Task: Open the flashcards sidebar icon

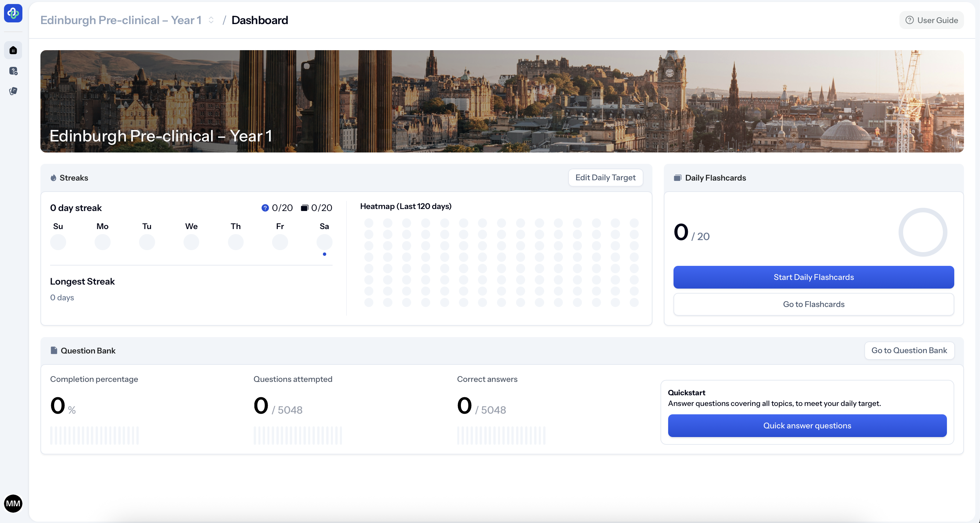Action: (13, 91)
